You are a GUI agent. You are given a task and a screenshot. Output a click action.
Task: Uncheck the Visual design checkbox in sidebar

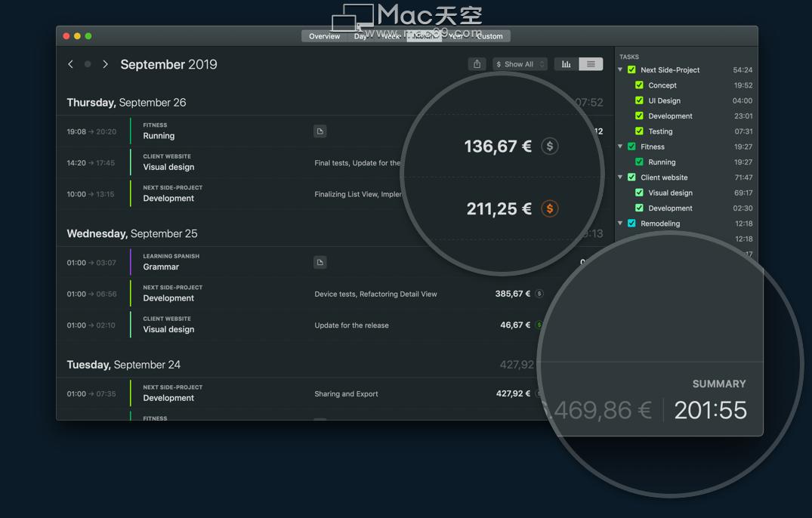(639, 193)
